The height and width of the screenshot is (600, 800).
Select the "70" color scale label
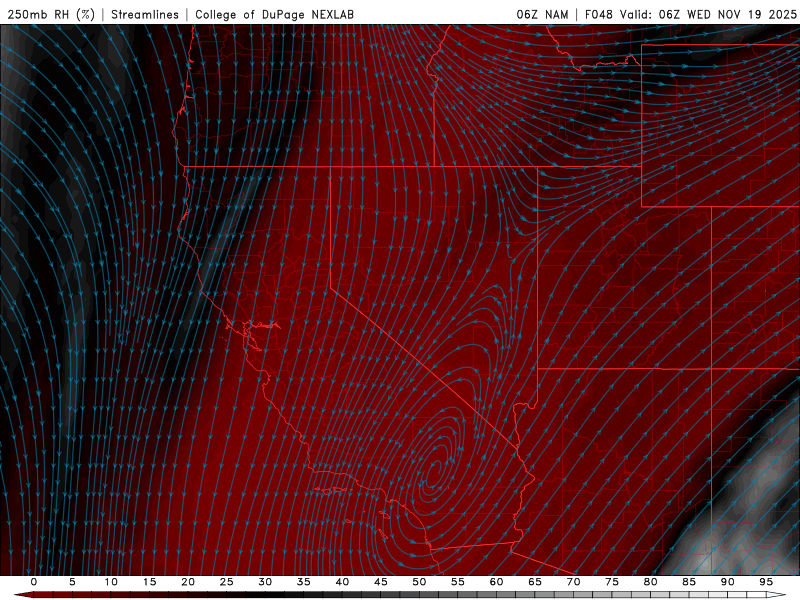coord(573,582)
